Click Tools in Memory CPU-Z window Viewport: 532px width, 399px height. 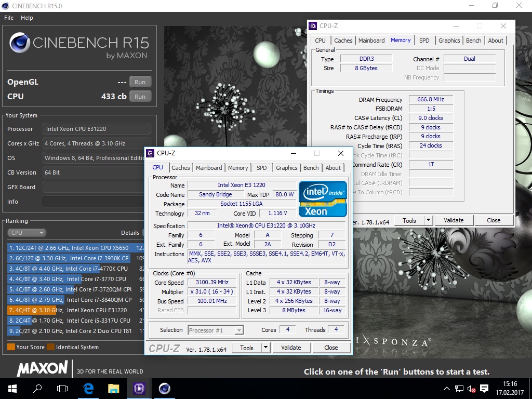click(409, 220)
